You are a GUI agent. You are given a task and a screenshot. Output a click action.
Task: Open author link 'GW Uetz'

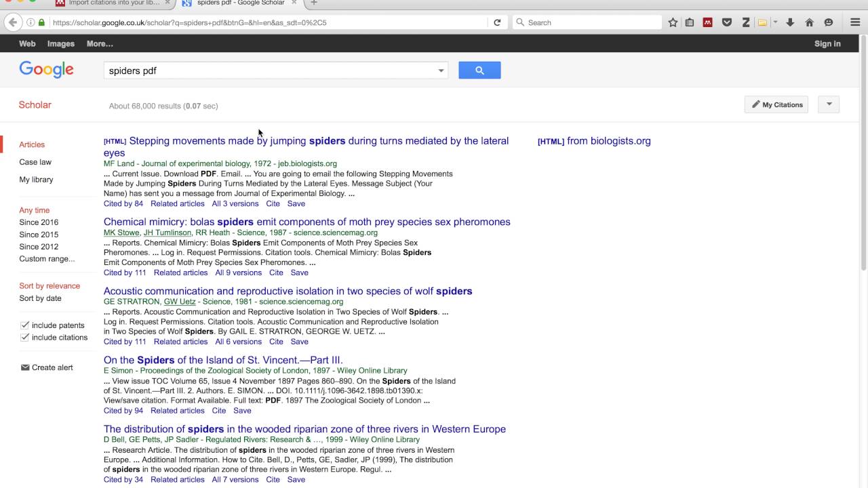(180, 302)
